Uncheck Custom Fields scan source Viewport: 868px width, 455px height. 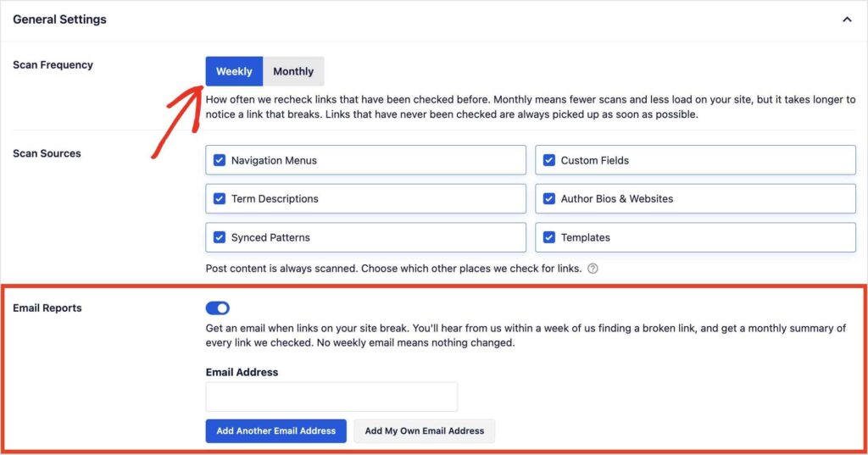(x=548, y=160)
